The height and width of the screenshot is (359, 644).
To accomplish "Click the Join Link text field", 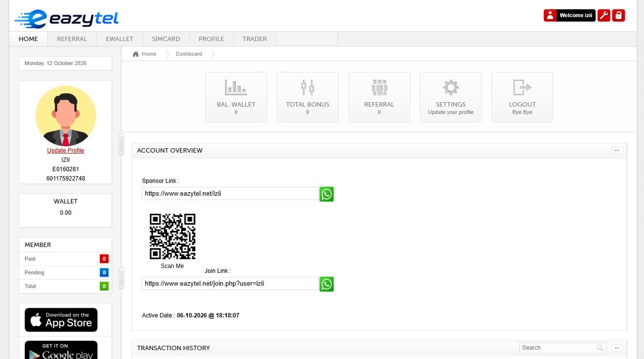I will 230,284.
